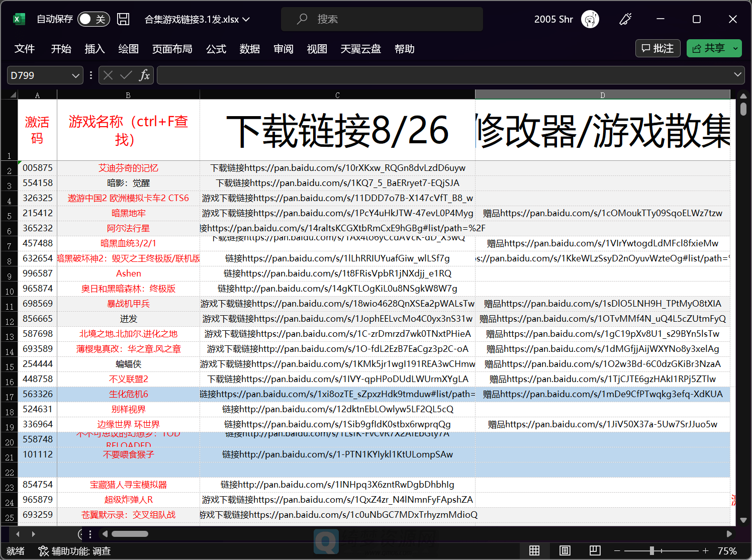
Task: Click the formula bar confirm checkmark icon
Action: [x=126, y=75]
